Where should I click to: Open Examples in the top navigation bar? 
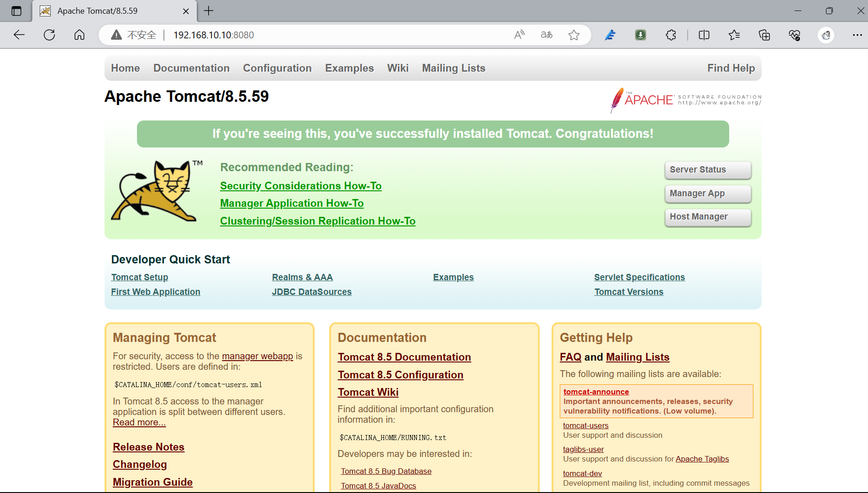(x=349, y=68)
